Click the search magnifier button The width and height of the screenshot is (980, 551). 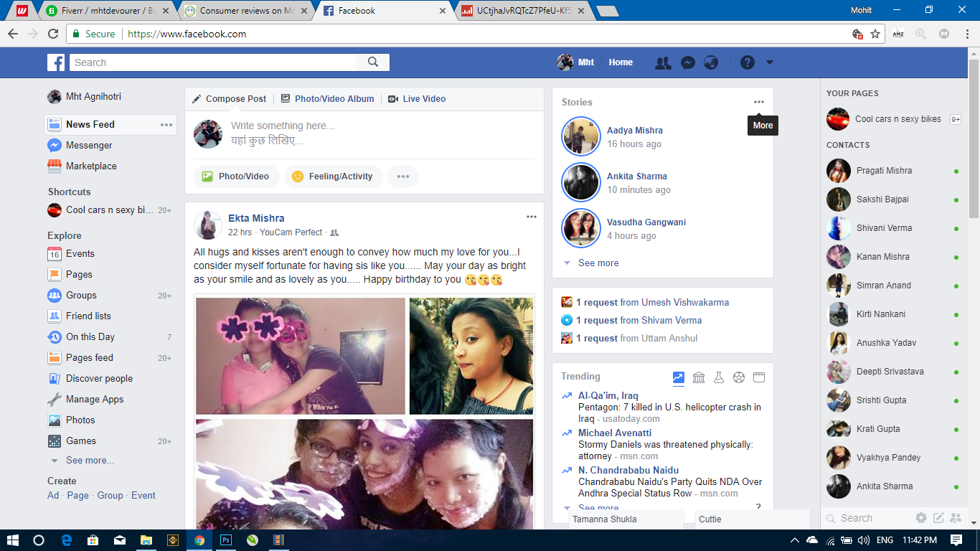373,62
